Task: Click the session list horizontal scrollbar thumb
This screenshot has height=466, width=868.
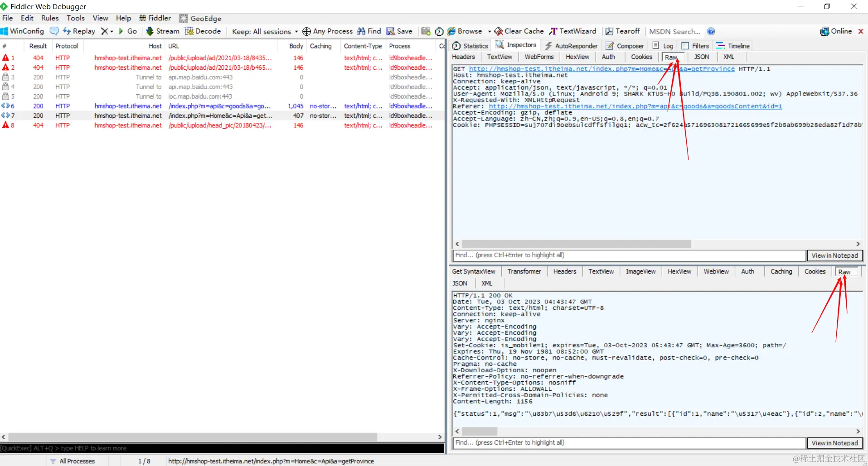Action: click(193, 437)
